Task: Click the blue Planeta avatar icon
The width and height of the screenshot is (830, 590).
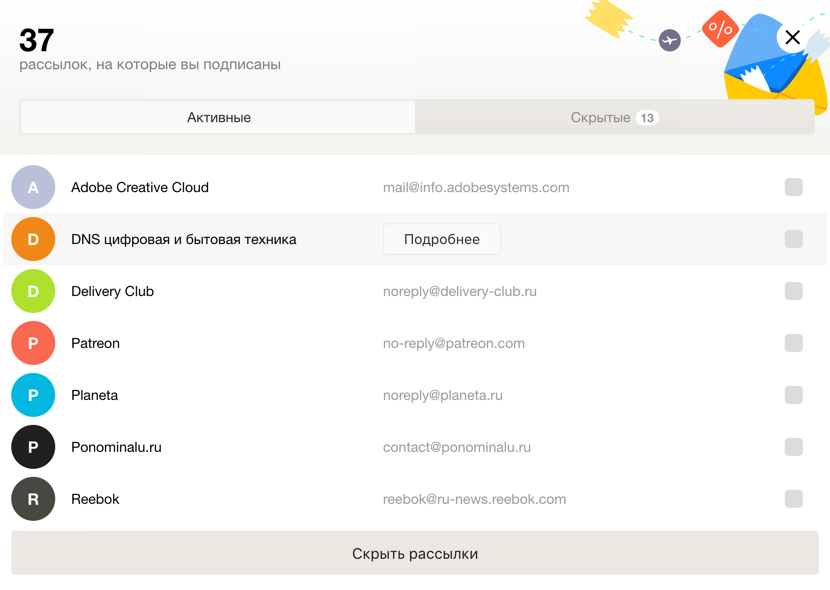Action: point(33,395)
